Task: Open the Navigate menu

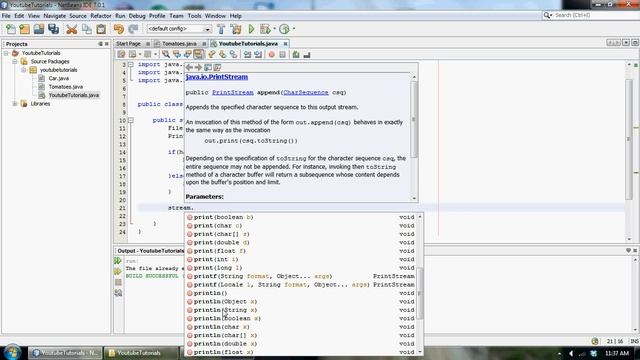Action: coord(54,16)
